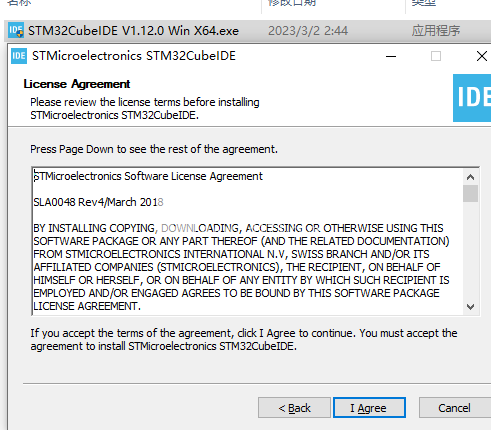Click the license scrollbar thumb
Screen dimensions: 491x430
(x=470, y=193)
